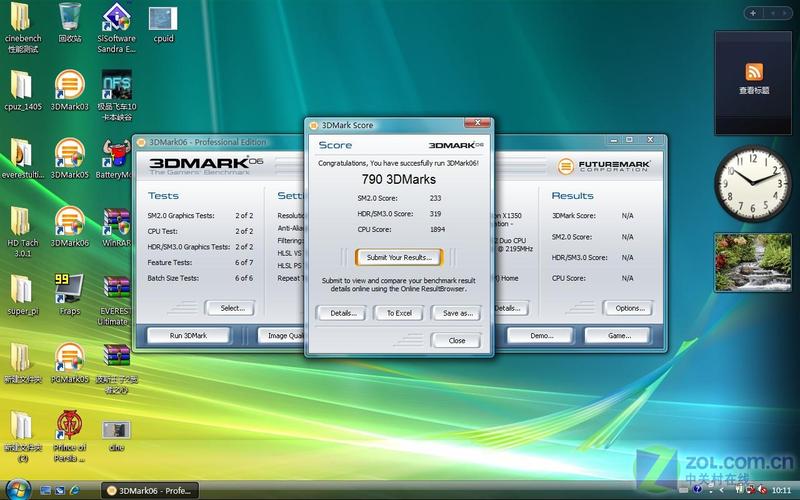Launch the 3DMark06 desktop shortcut

69,221
